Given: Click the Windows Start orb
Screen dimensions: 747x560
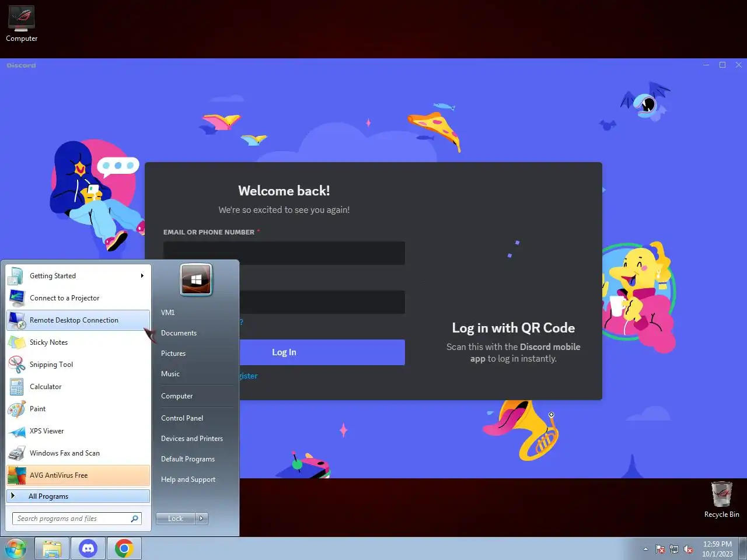Looking at the screenshot, I should click(16, 549).
